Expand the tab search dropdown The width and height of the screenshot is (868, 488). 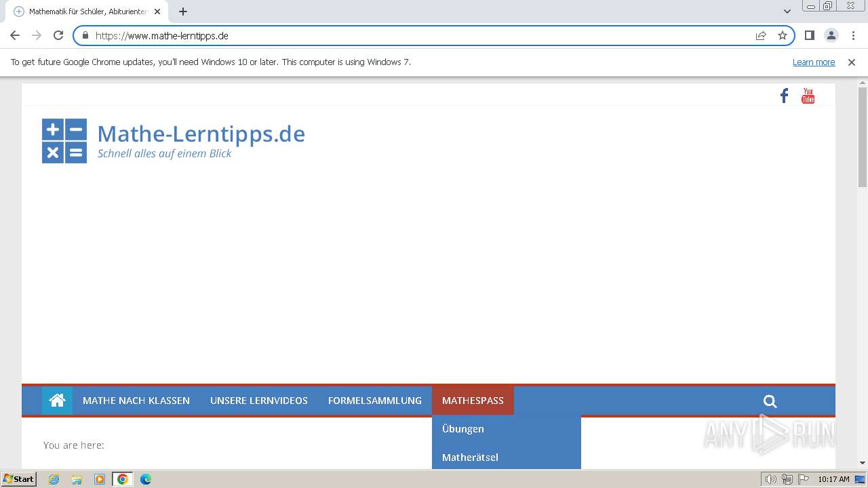pos(787,12)
